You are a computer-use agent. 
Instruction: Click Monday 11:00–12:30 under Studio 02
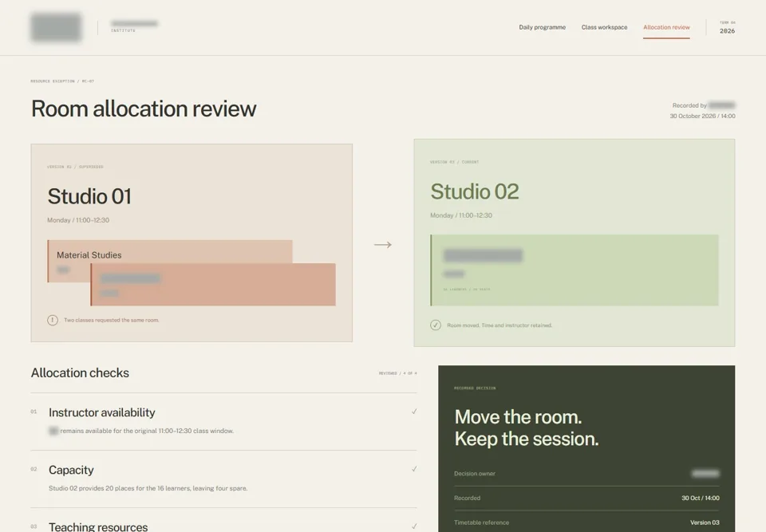point(461,215)
